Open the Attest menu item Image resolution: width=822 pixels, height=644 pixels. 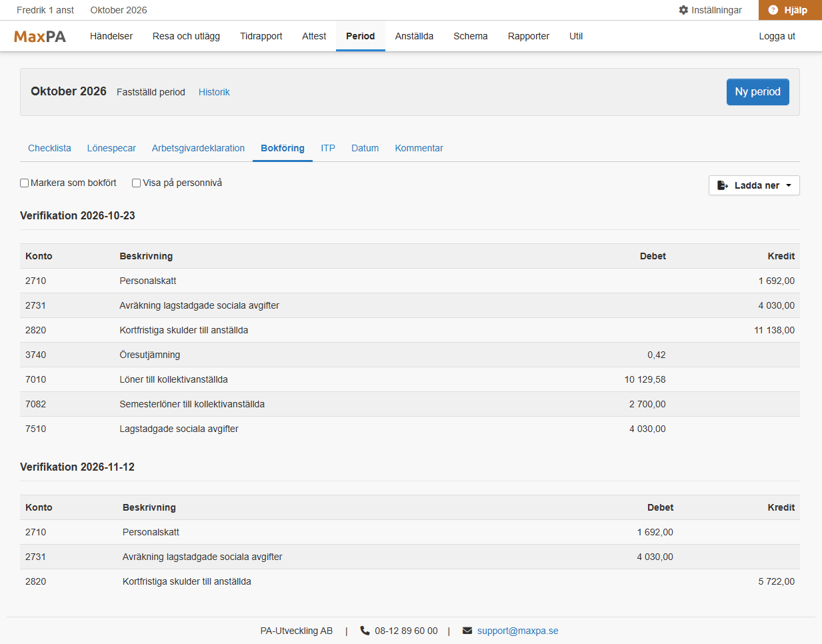[314, 36]
